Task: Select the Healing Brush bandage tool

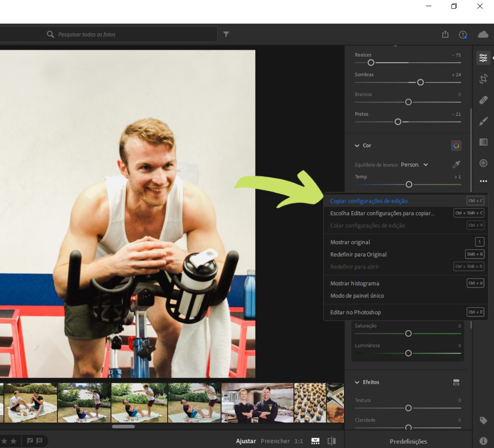Action: coord(483,100)
